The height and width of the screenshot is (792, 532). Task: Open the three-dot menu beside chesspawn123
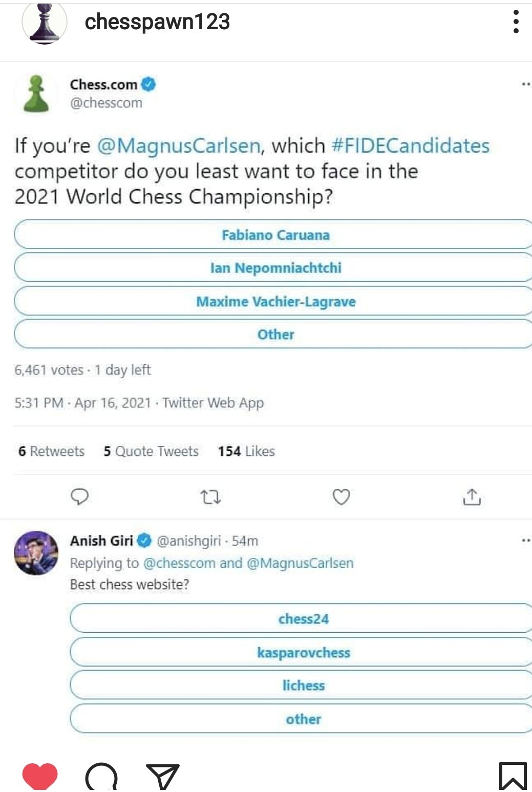click(x=516, y=22)
